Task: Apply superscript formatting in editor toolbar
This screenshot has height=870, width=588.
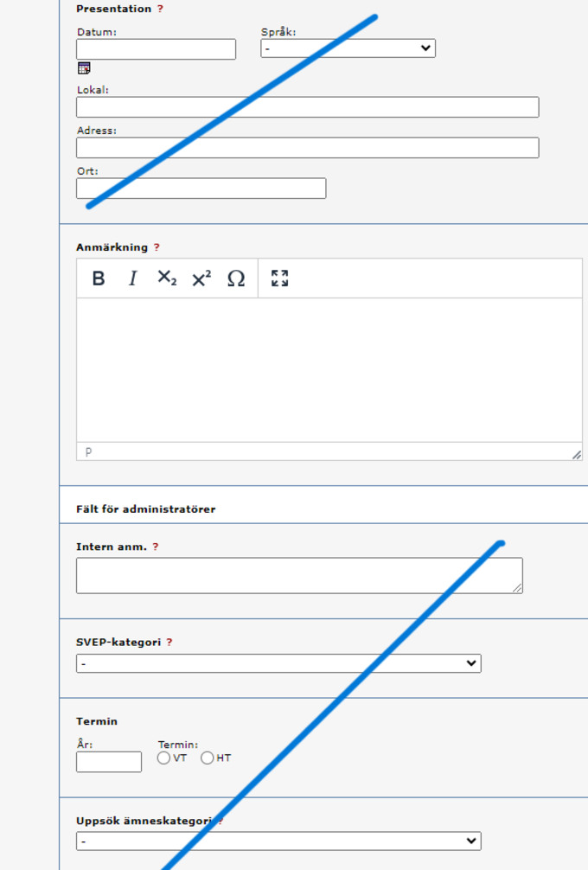Action: pos(201,278)
